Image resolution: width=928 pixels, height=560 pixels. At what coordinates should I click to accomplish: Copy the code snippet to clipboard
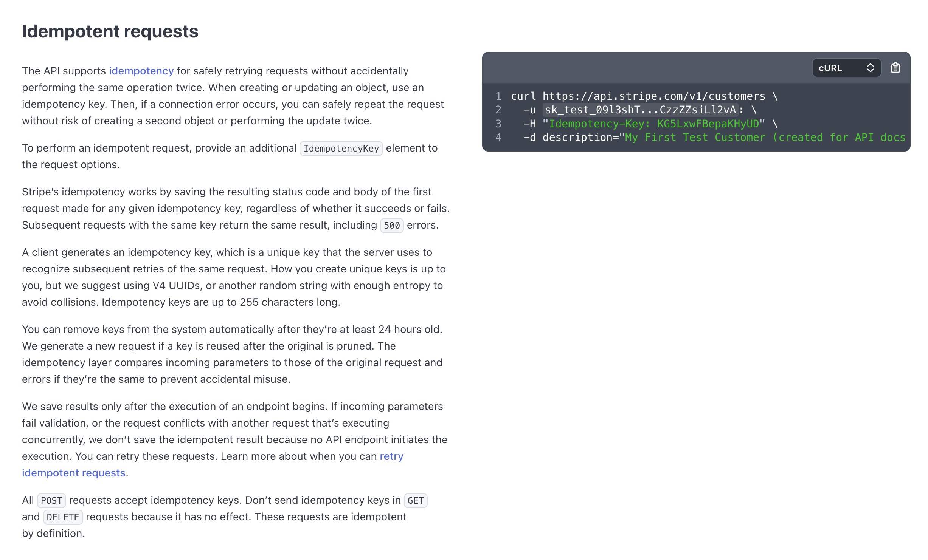click(x=895, y=68)
